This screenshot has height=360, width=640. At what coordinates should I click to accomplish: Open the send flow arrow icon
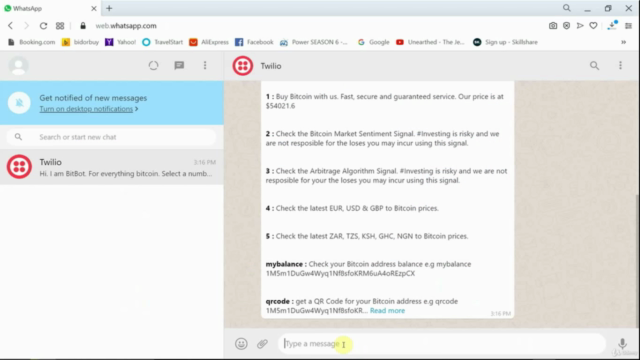click(580, 26)
